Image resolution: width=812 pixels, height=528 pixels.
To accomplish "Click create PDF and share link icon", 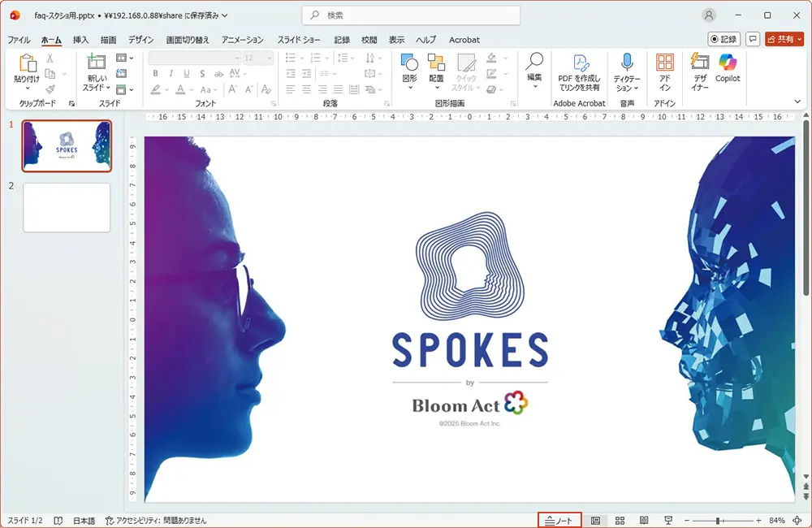I will 580,71.
